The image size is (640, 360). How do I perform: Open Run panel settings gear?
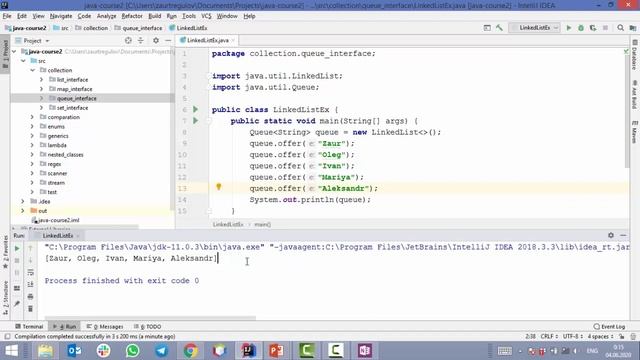611,235
